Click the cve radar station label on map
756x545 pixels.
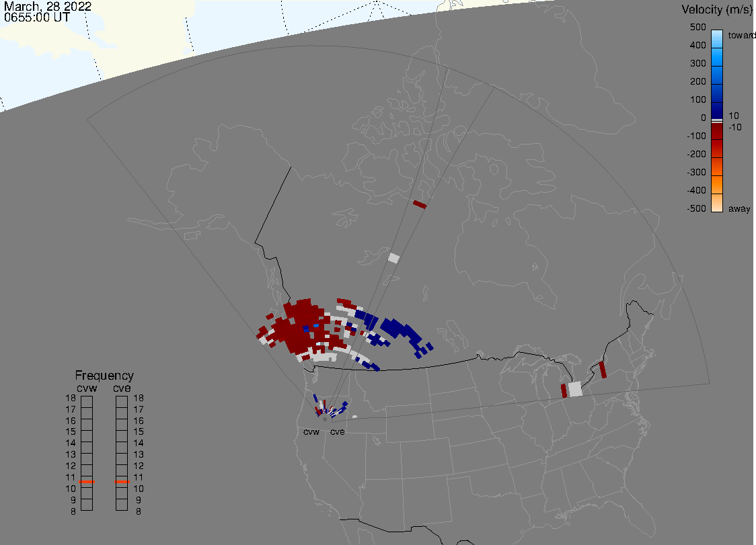337,431
